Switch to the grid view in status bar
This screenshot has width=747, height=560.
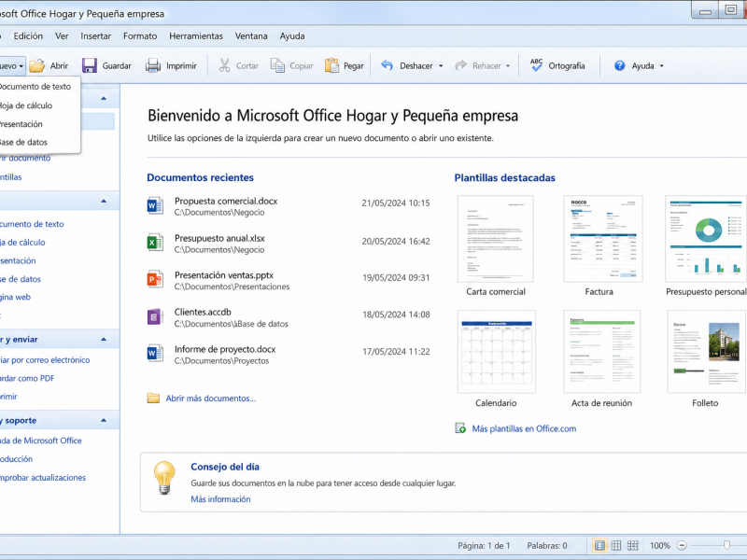(x=616, y=545)
